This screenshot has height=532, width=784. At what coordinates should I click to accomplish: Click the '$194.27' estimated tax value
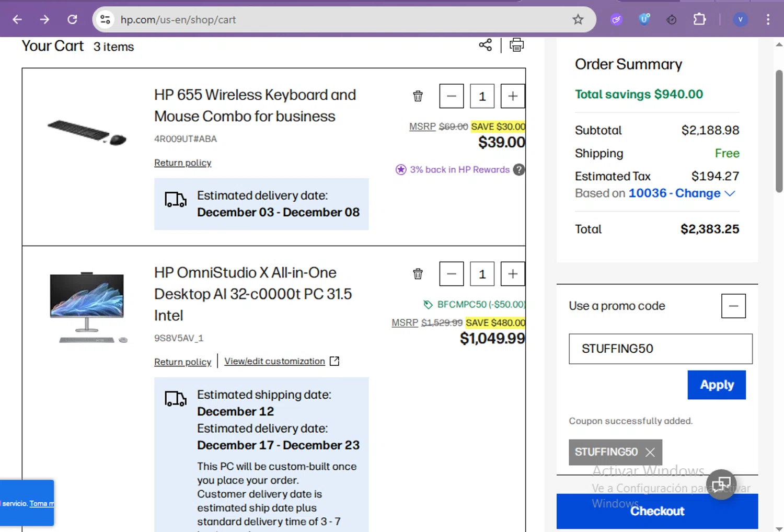click(715, 176)
